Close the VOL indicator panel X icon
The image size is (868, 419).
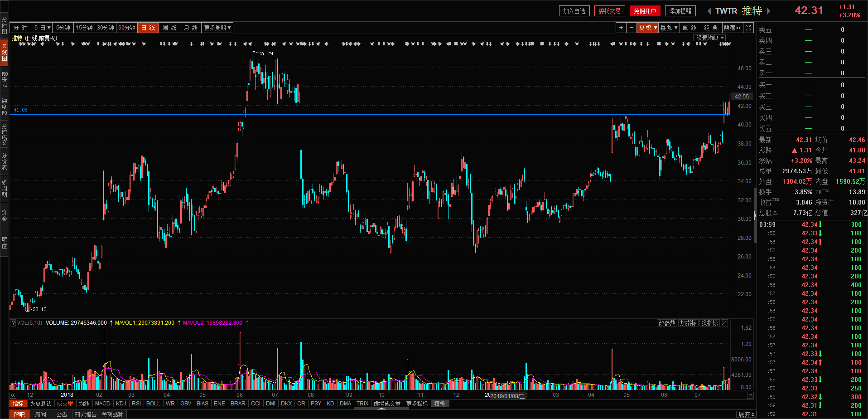[x=724, y=323]
